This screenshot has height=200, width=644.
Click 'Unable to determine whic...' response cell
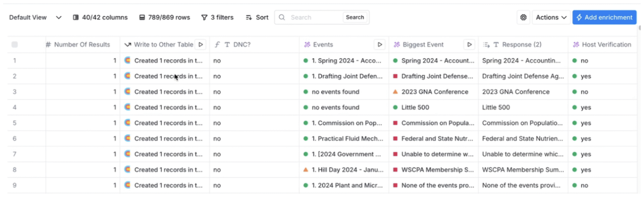(523, 154)
